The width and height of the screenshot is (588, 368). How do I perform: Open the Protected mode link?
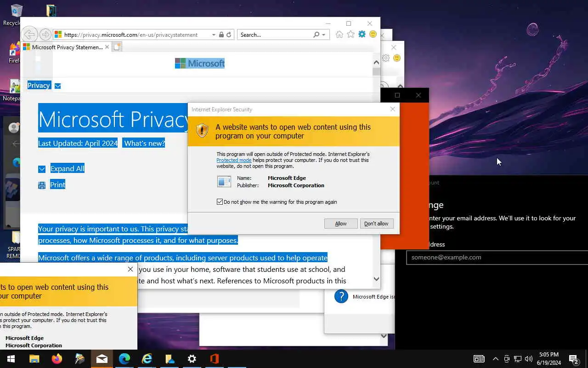(234, 160)
